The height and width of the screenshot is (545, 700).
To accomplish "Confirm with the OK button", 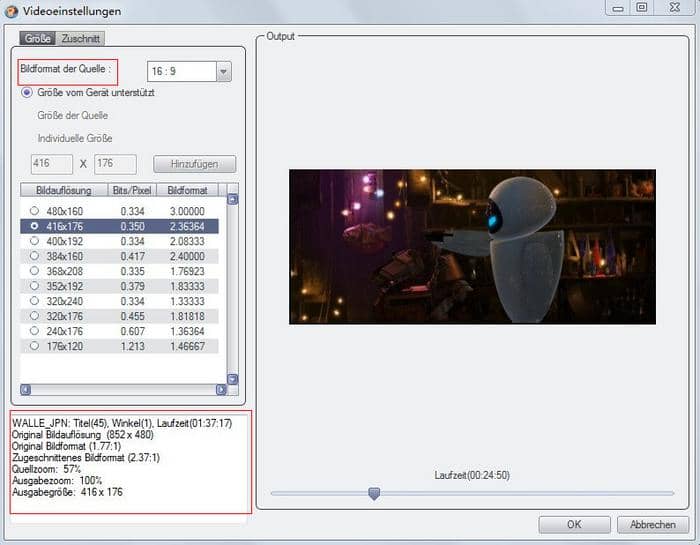I will point(574,524).
